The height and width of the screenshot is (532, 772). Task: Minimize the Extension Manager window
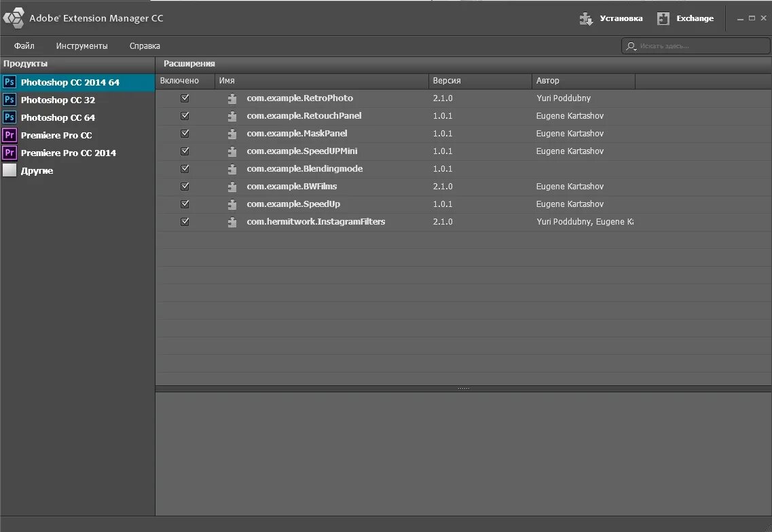[740, 18]
